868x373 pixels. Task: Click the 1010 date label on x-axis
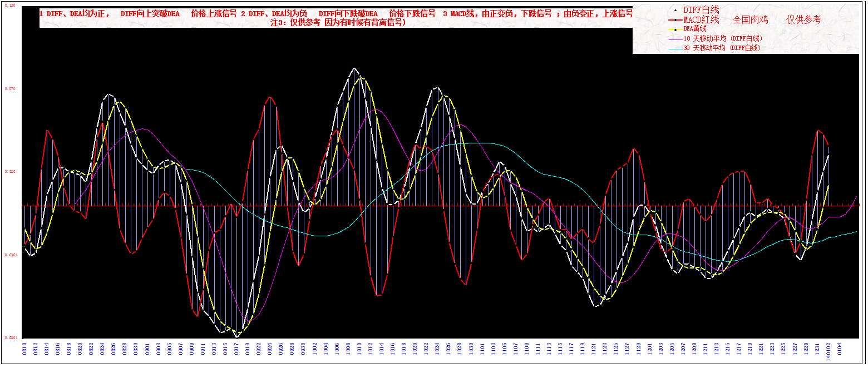(x=359, y=349)
